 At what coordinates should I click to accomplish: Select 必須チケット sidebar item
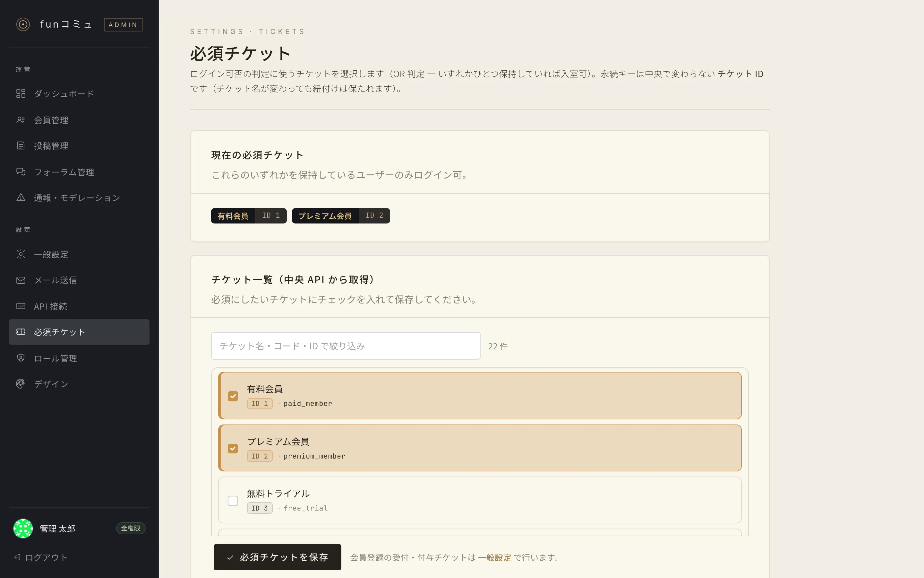[79, 332]
